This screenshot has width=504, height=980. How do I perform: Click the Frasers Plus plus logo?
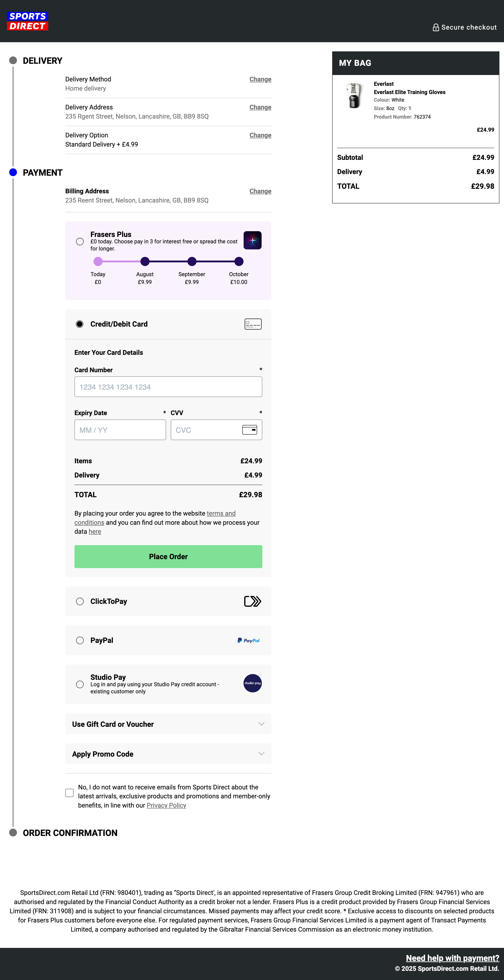pos(252,240)
